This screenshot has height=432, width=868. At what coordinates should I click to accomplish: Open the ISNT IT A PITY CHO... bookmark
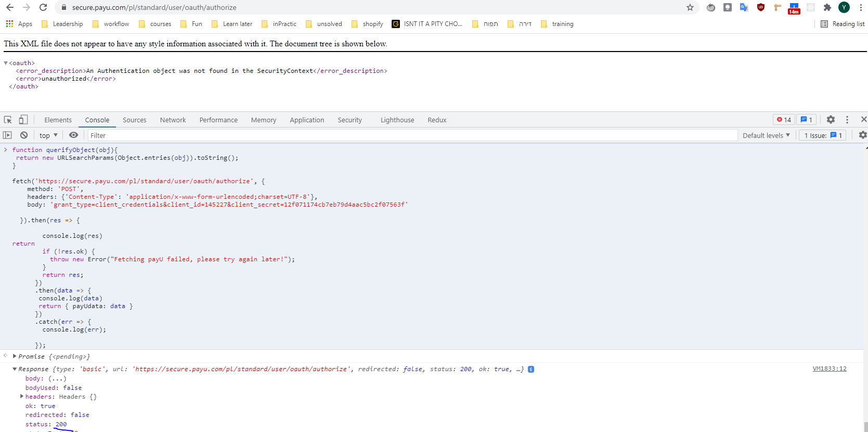tap(427, 24)
